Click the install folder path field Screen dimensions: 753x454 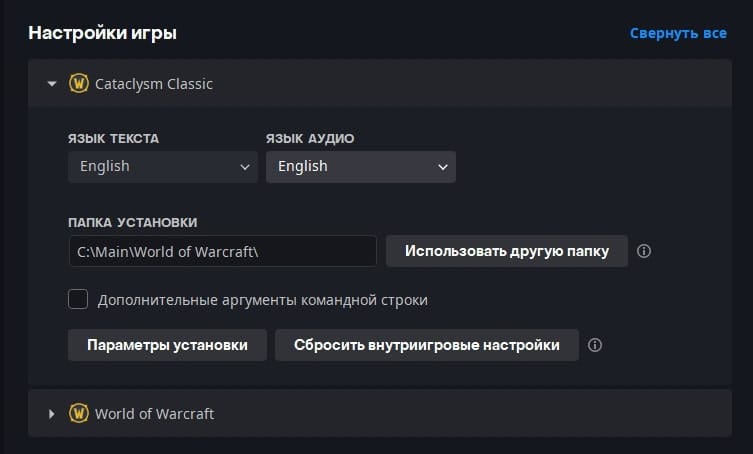(222, 251)
